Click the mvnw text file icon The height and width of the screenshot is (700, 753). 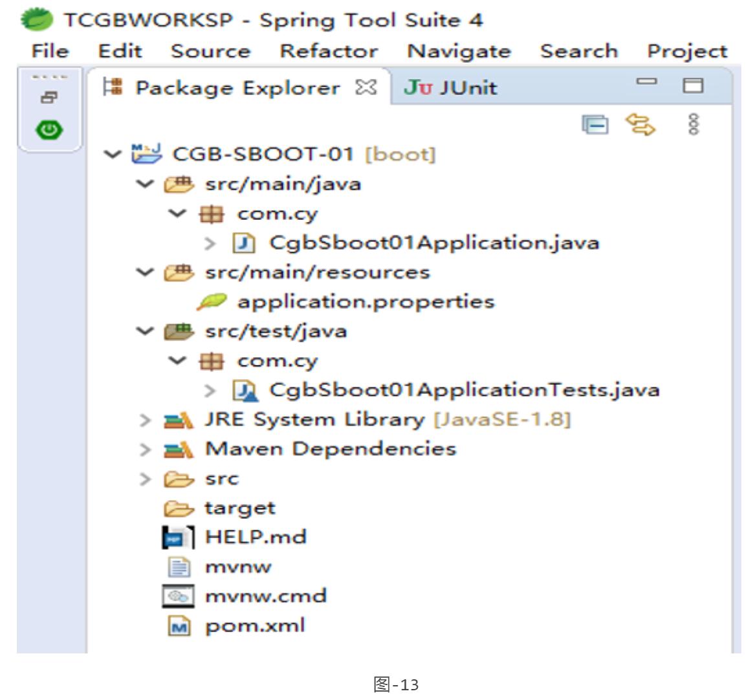click(x=179, y=567)
